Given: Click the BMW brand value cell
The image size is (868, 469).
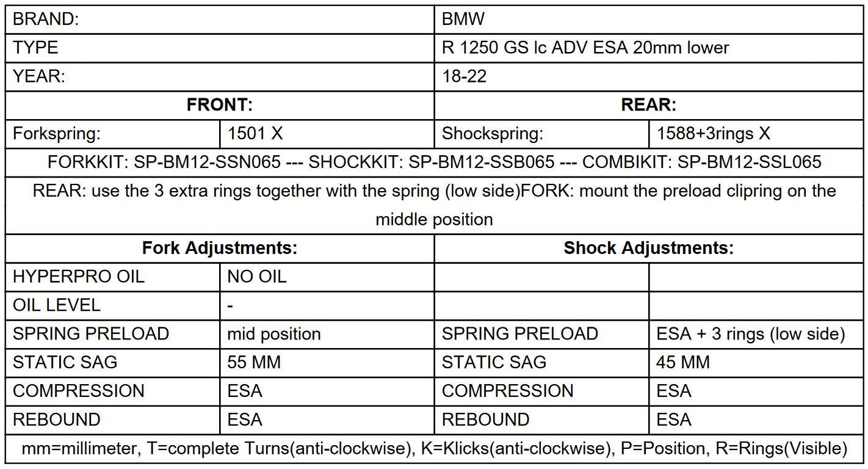Looking at the screenshot, I should (x=463, y=19).
